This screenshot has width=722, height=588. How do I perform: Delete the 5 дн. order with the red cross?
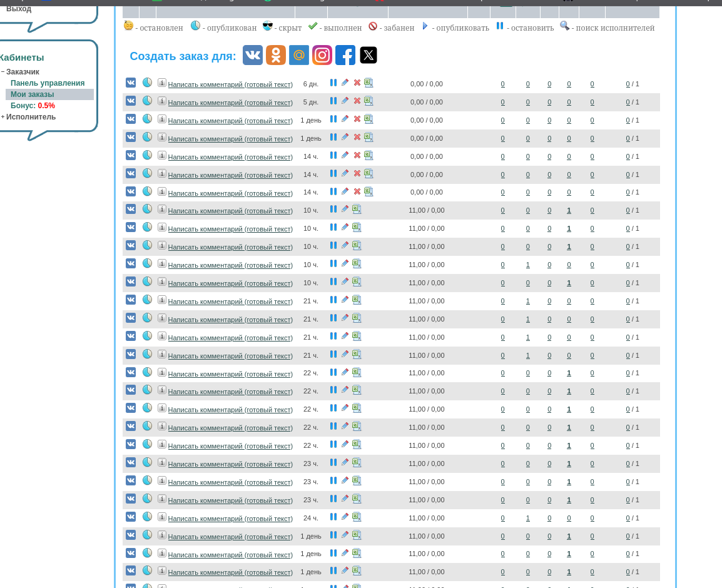coord(357,101)
